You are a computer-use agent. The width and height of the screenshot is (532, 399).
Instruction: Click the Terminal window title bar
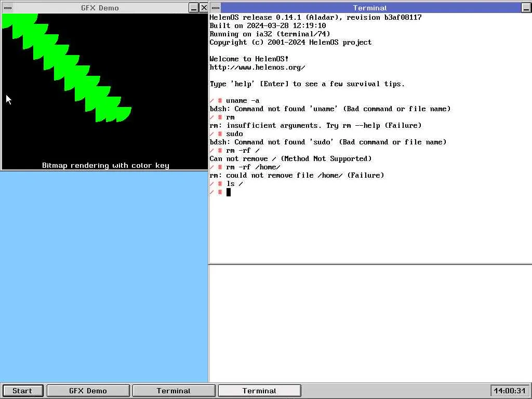(370, 8)
